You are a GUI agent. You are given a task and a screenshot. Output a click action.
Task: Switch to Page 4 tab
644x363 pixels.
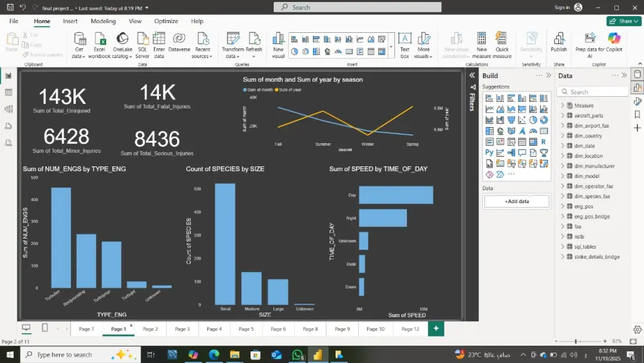click(x=214, y=329)
